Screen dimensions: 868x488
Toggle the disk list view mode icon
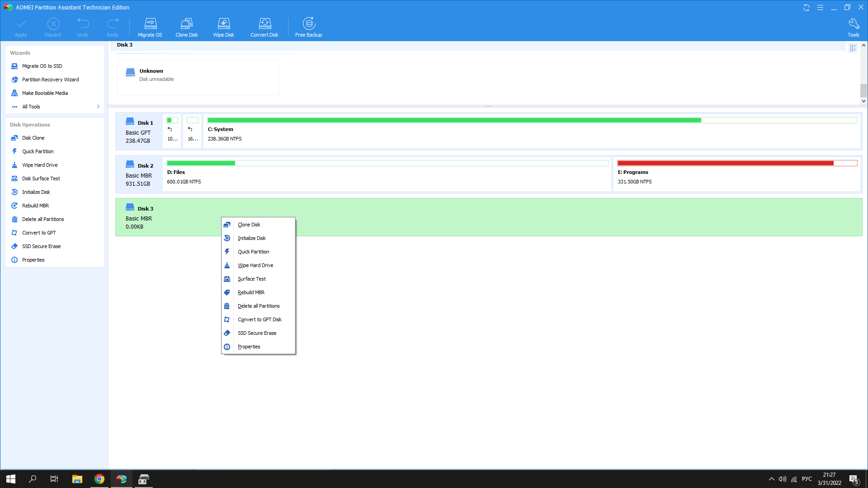coord(853,48)
